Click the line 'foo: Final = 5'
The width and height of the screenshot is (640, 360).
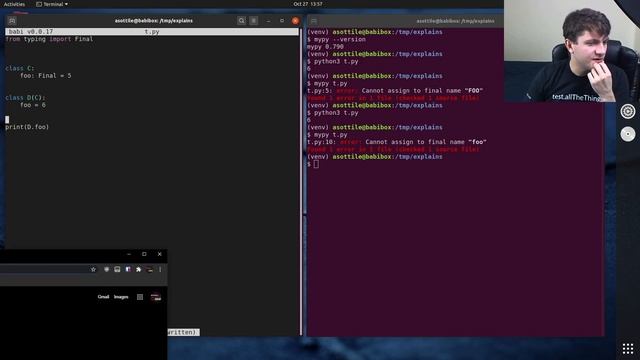coord(46,76)
